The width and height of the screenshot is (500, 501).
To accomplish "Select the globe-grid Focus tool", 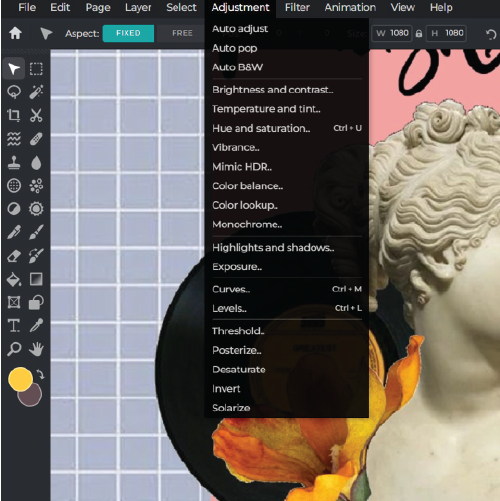I will tap(14, 186).
